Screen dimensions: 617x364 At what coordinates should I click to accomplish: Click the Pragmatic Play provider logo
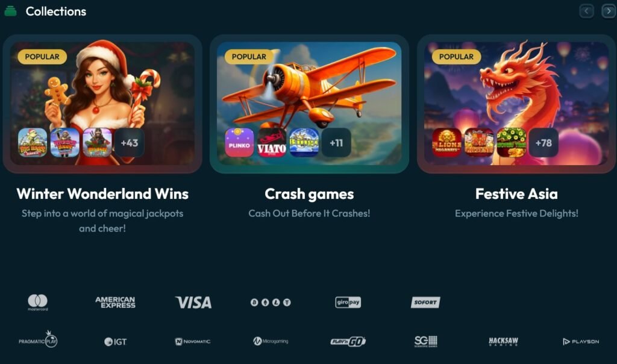(x=38, y=340)
